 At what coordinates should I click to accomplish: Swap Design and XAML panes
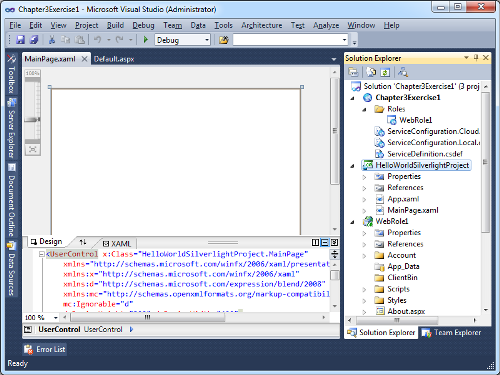83,242
